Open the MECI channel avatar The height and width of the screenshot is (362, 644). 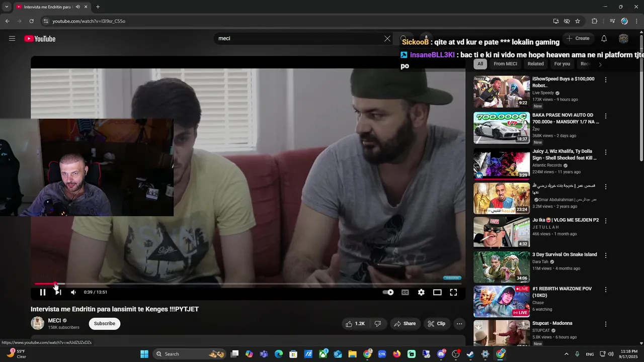38,323
